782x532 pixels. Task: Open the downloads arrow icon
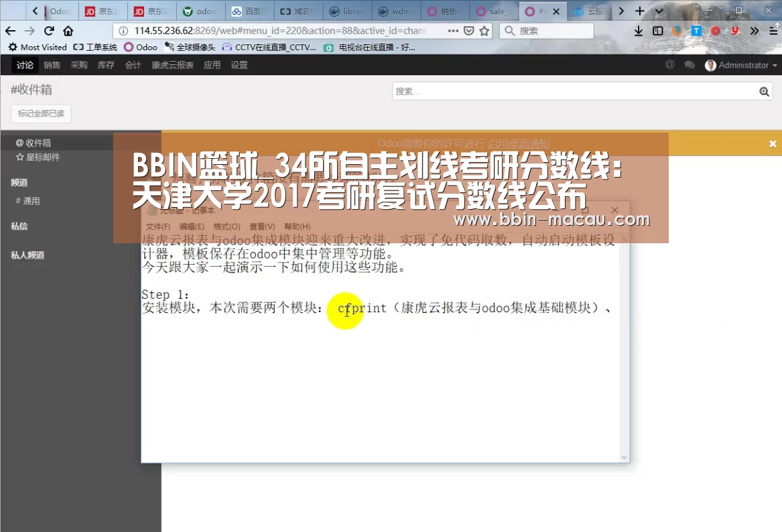(x=639, y=31)
